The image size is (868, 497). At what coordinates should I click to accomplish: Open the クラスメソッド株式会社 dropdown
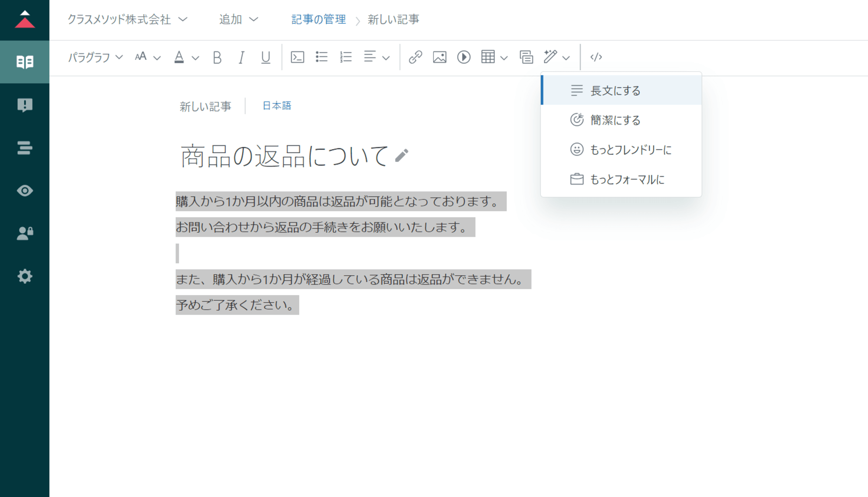tap(127, 20)
